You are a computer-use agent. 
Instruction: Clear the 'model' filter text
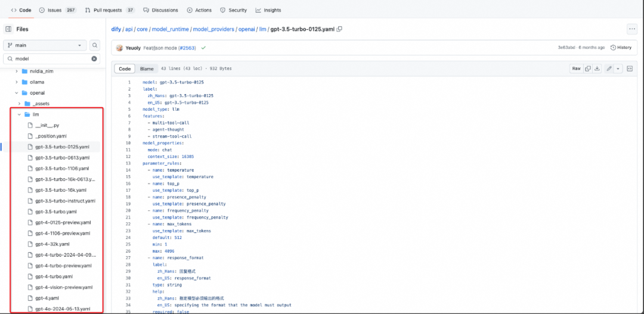click(x=94, y=59)
